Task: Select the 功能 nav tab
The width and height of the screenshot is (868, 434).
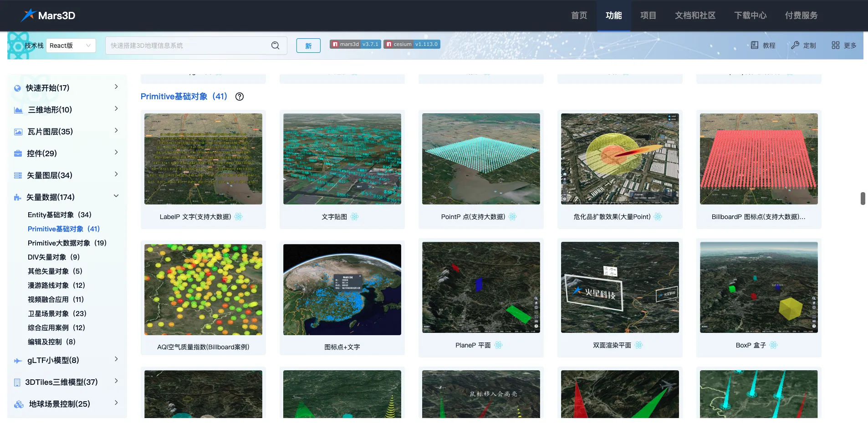Action: pyautogui.click(x=613, y=15)
